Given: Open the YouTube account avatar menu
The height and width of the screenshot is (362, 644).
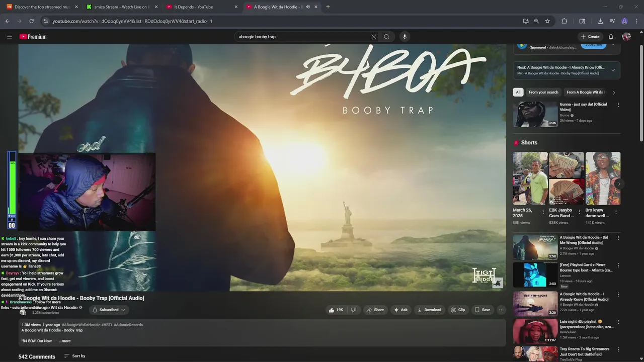Looking at the screenshot, I should pos(626,37).
